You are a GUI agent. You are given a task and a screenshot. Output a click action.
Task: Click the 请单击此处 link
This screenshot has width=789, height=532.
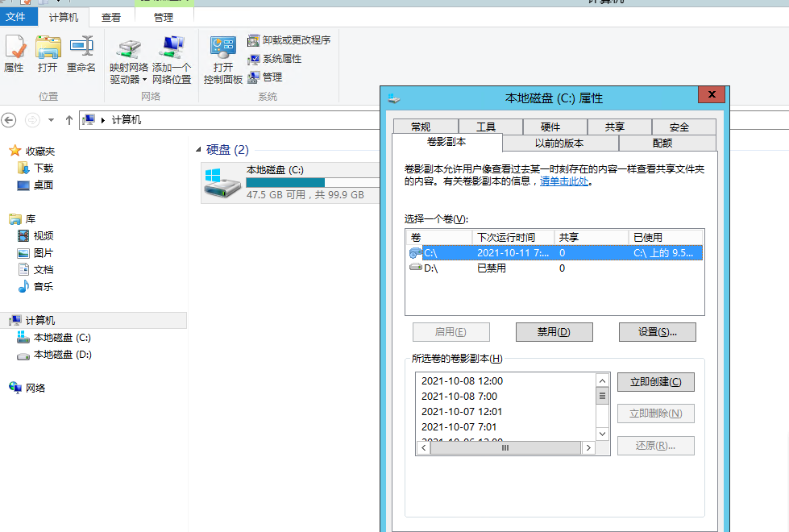coord(564,181)
